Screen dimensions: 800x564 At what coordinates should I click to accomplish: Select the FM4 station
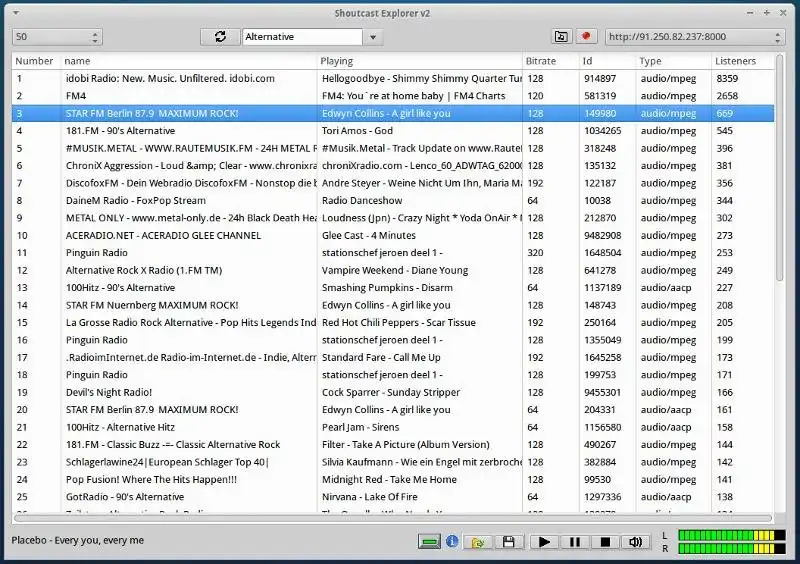coord(393,96)
